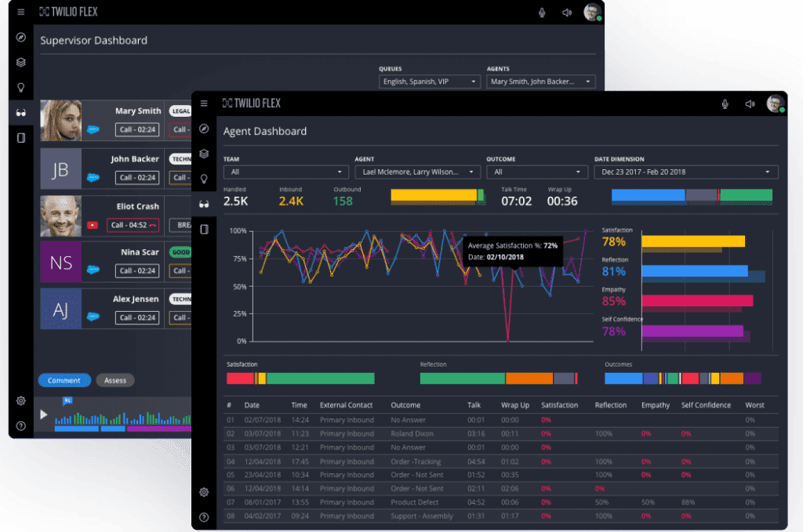Open settings gear in Agent Dashboard sidebar
This screenshot has width=803, height=532.
click(204, 492)
